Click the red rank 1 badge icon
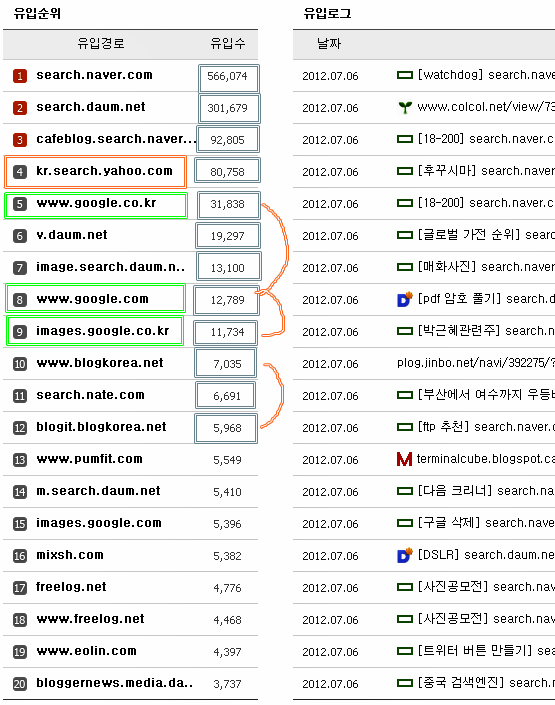The height and width of the screenshot is (705, 555). pyautogui.click(x=20, y=76)
